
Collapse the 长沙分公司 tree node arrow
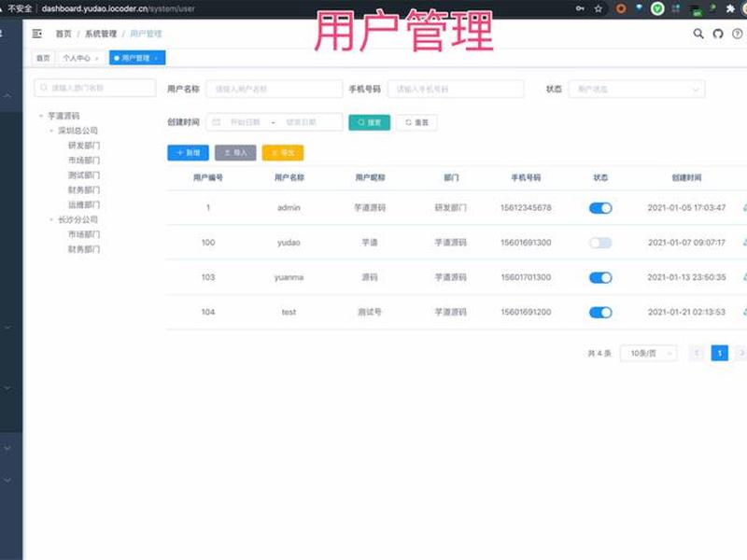click(x=51, y=219)
